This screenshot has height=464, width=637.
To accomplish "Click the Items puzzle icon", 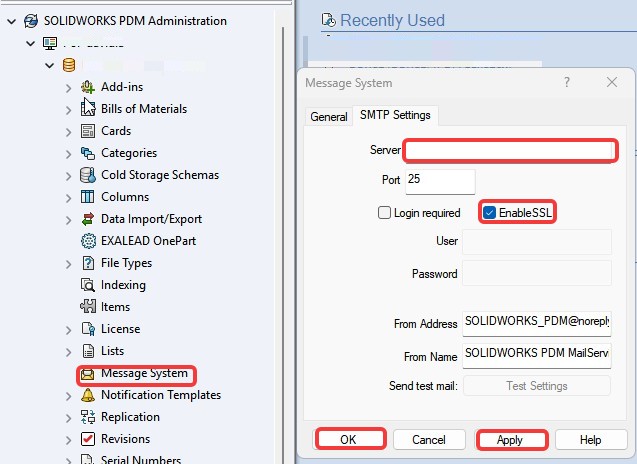I will tap(88, 307).
